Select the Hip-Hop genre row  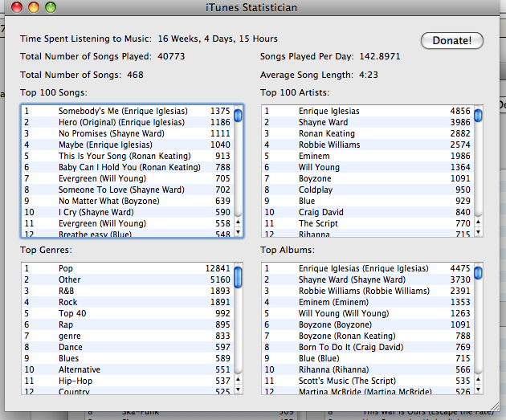tap(128, 381)
